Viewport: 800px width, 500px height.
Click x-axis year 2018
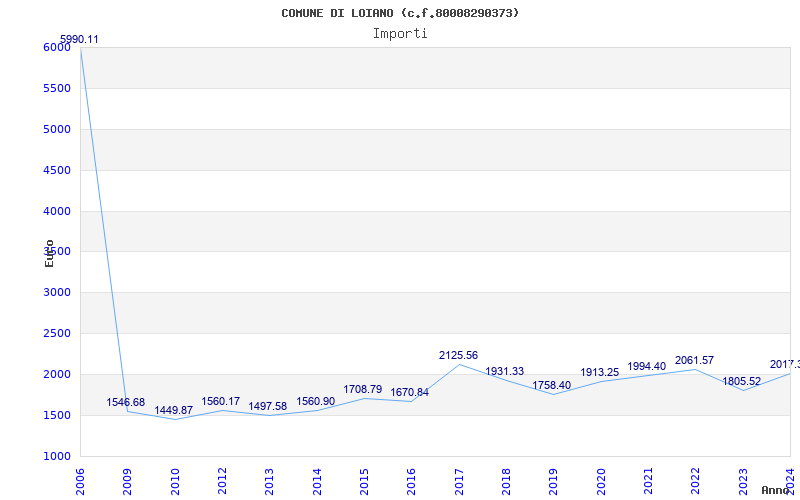(x=506, y=482)
